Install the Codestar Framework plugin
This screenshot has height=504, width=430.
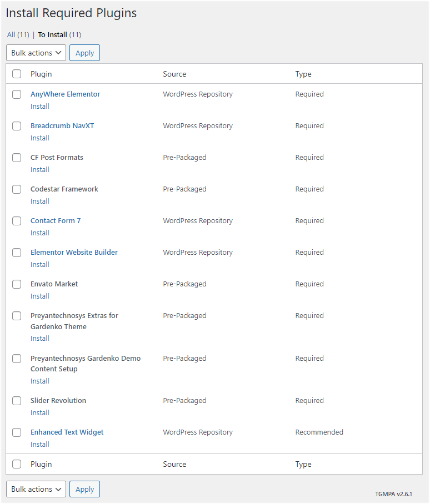[40, 201]
